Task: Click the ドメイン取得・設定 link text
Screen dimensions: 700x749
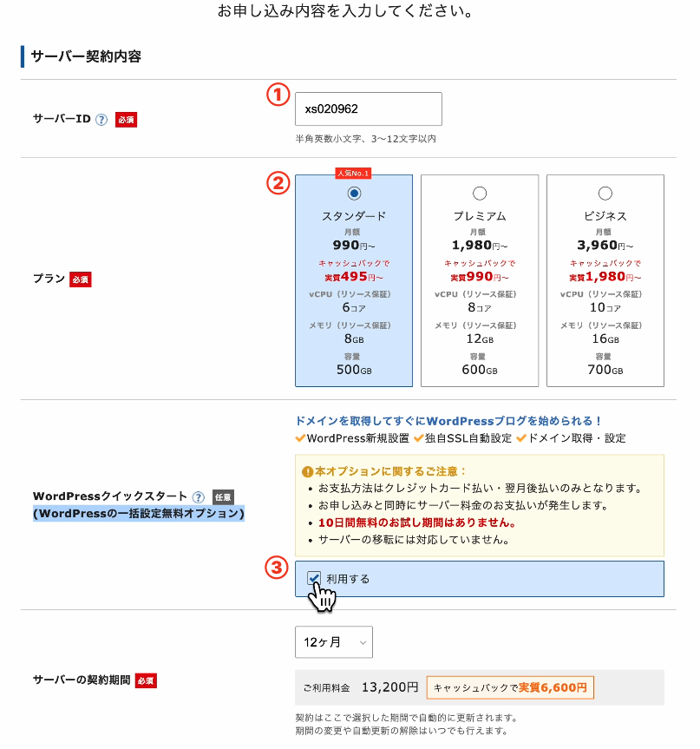Action: [x=576, y=438]
